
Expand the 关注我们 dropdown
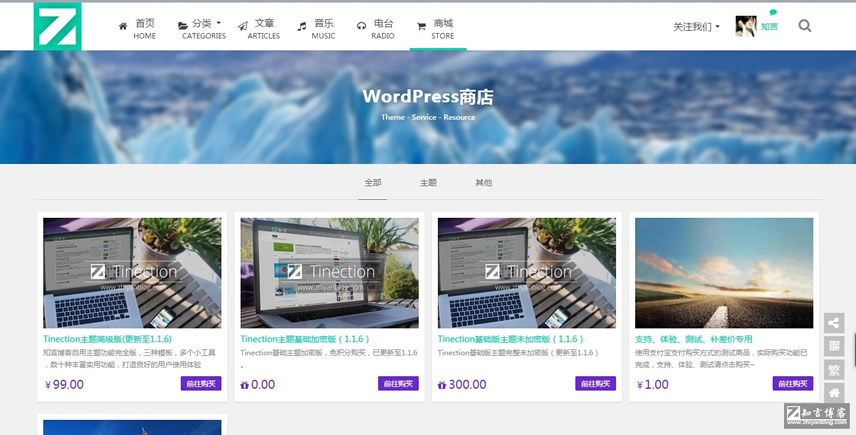[696, 26]
